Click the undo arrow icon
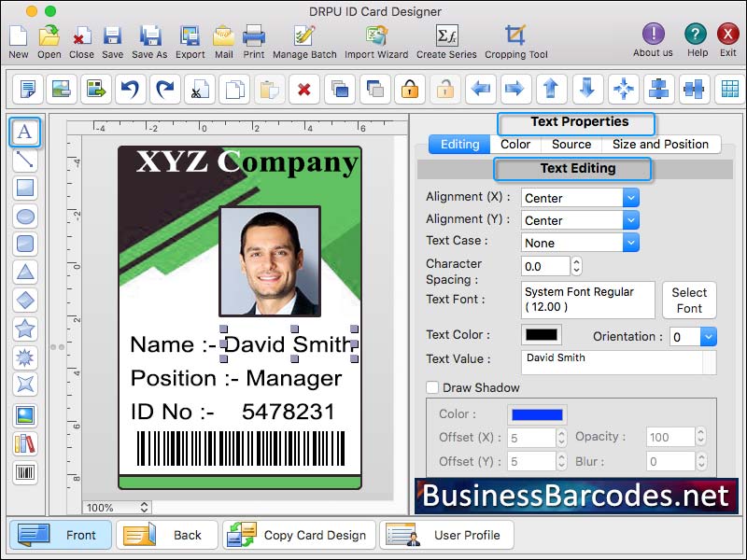Screen dimensions: 747x560 130,89
